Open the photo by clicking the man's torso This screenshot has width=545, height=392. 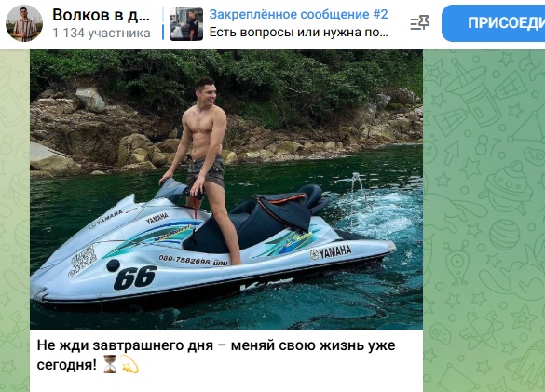click(203, 131)
